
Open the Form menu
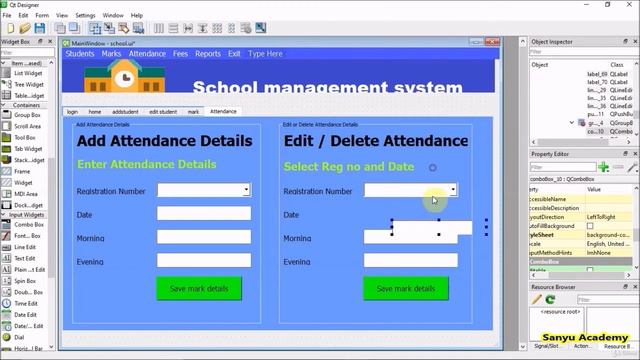42,15
